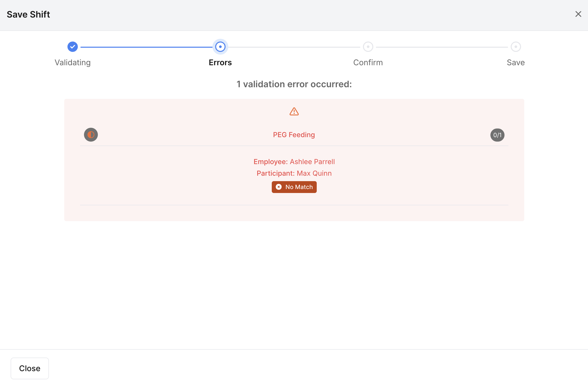This screenshot has width=588, height=385.
Task: Click the Close button at bottom
Action: (30, 368)
